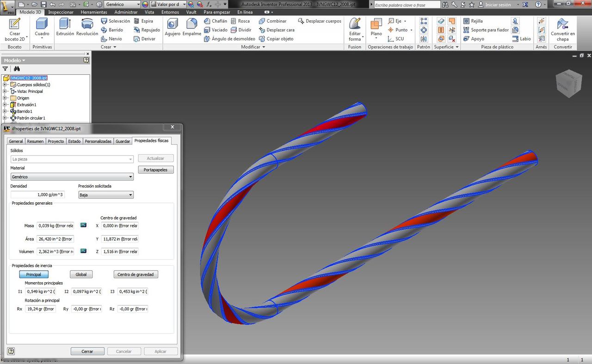Open the Material dropdown in iProperties
The image size is (592, 364).
tap(72, 177)
